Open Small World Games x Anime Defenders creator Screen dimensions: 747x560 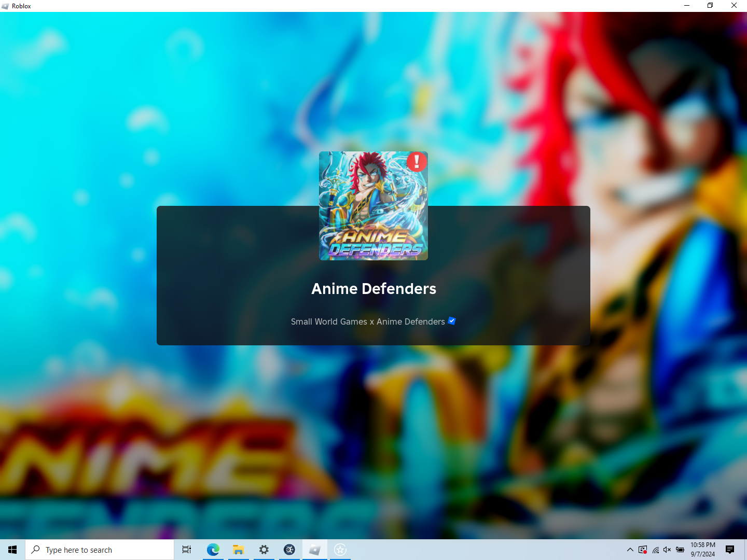[x=368, y=321]
